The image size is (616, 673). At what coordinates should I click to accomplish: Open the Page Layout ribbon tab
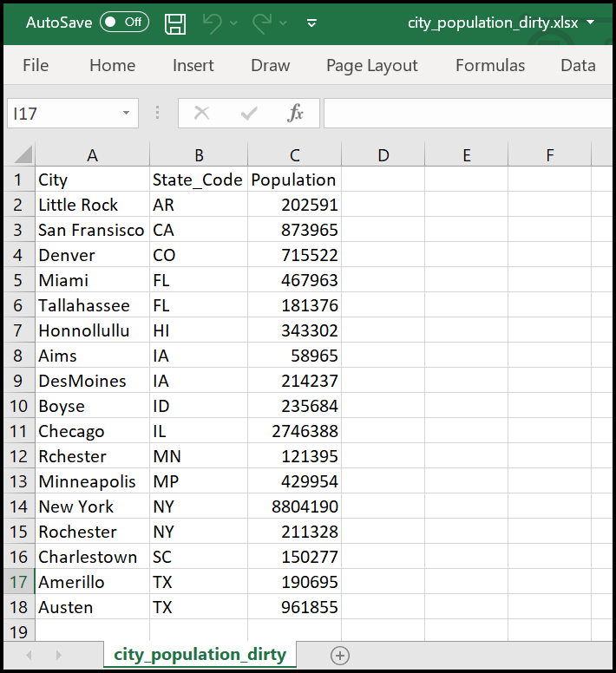tap(371, 65)
